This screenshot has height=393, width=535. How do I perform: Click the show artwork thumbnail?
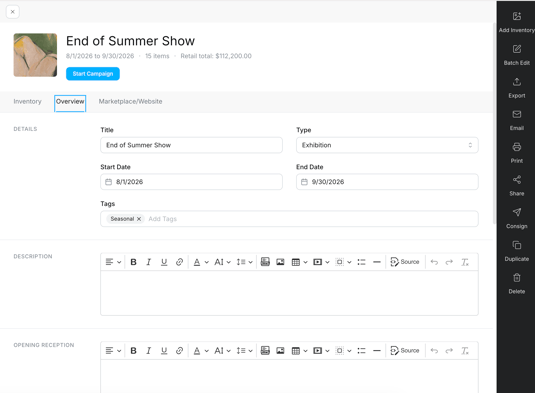(35, 55)
